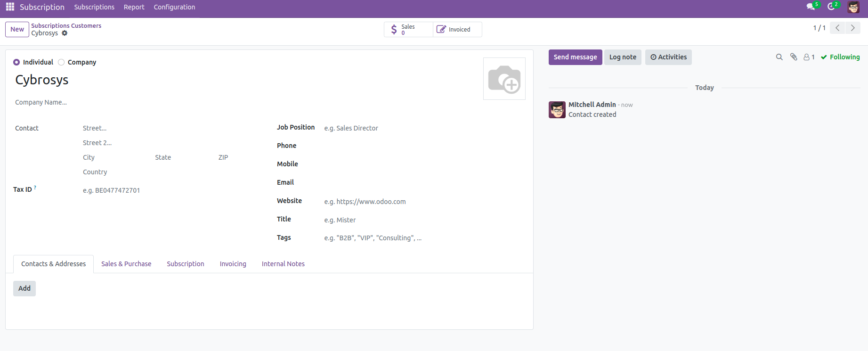Click the Contact created message text
Viewport: 868px width, 351px height.
click(592, 114)
